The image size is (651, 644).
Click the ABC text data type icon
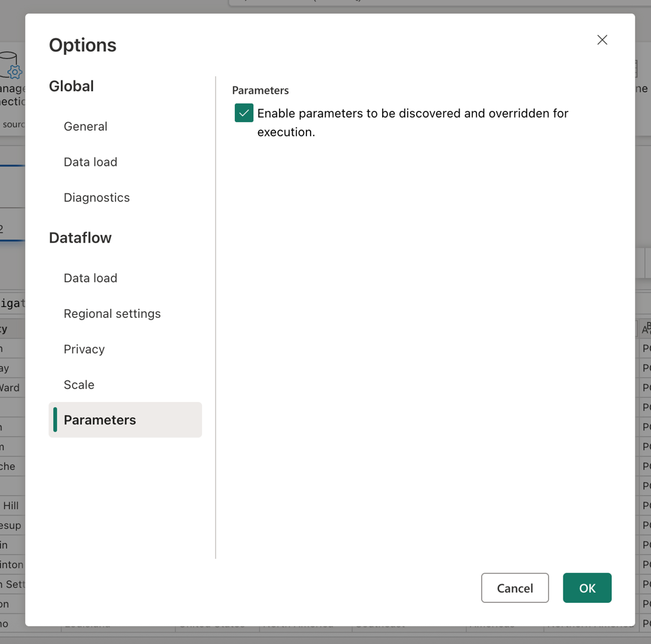[x=647, y=327]
